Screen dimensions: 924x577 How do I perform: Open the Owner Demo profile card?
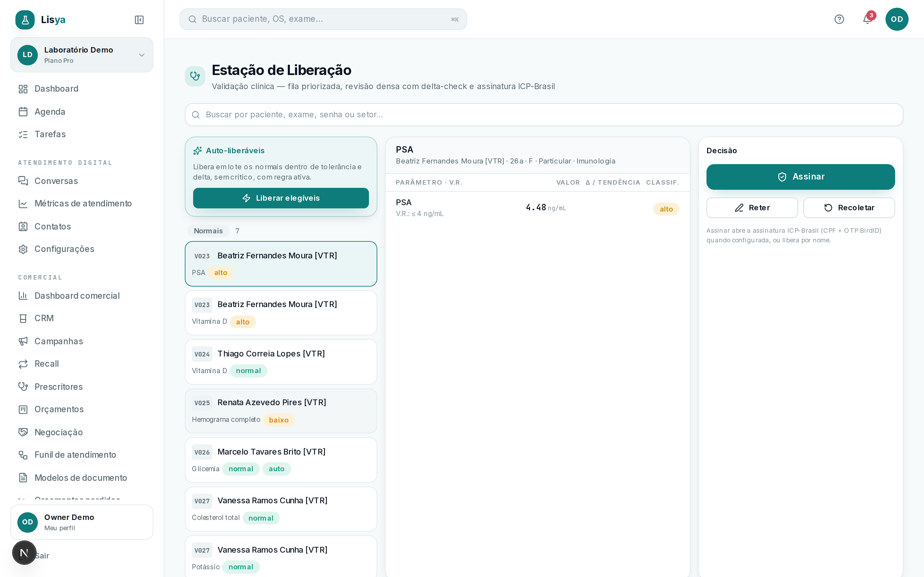click(82, 522)
